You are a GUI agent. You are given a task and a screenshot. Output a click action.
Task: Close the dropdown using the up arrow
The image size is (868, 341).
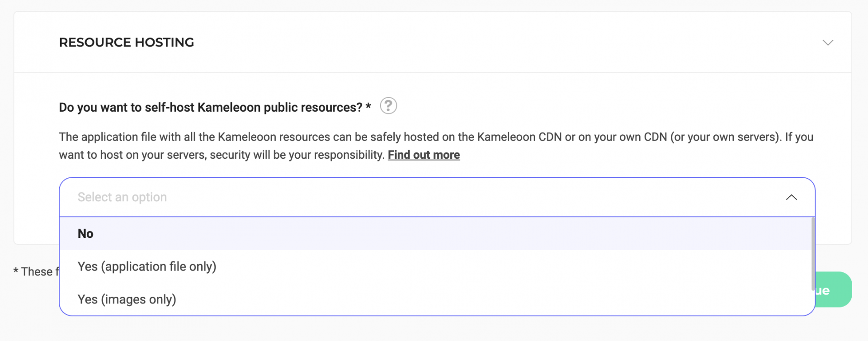[x=791, y=197]
